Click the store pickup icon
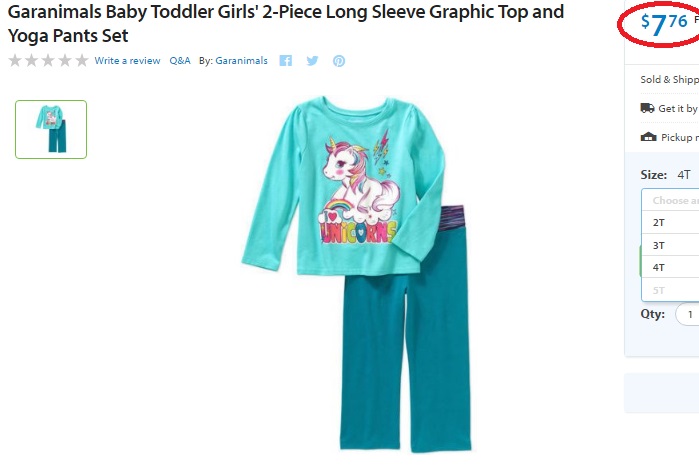Image resolution: width=699 pixels, height=465 pixels. [648, 137]
